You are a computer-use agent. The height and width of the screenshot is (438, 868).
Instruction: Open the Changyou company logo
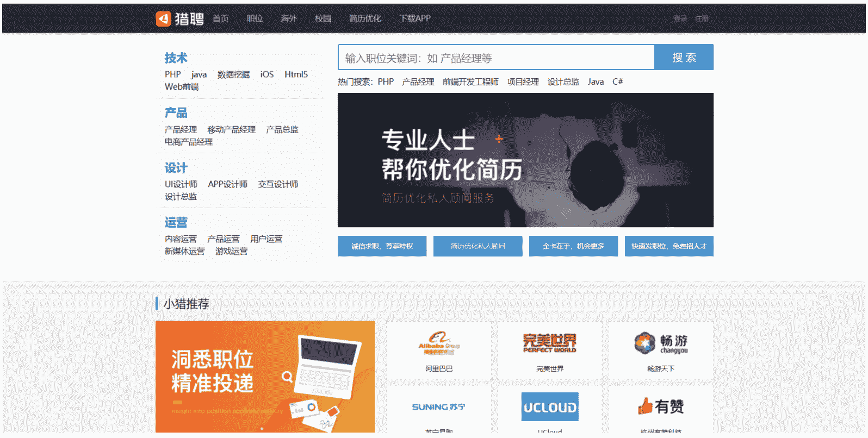pos(661,343)
